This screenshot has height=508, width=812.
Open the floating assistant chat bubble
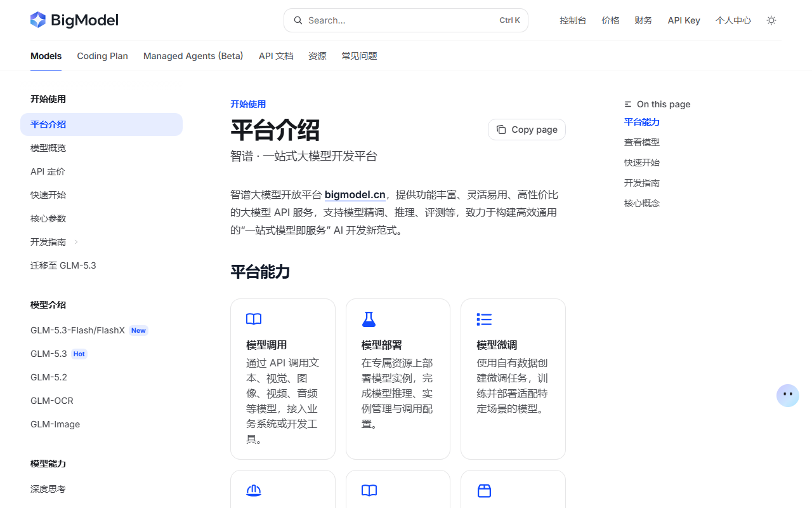[788, 395]
